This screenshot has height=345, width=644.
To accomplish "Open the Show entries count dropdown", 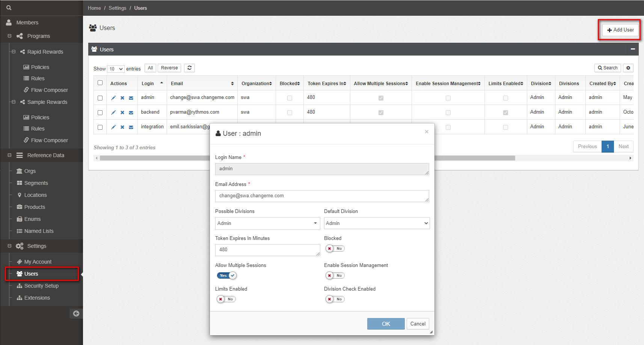I will [116, 69].
